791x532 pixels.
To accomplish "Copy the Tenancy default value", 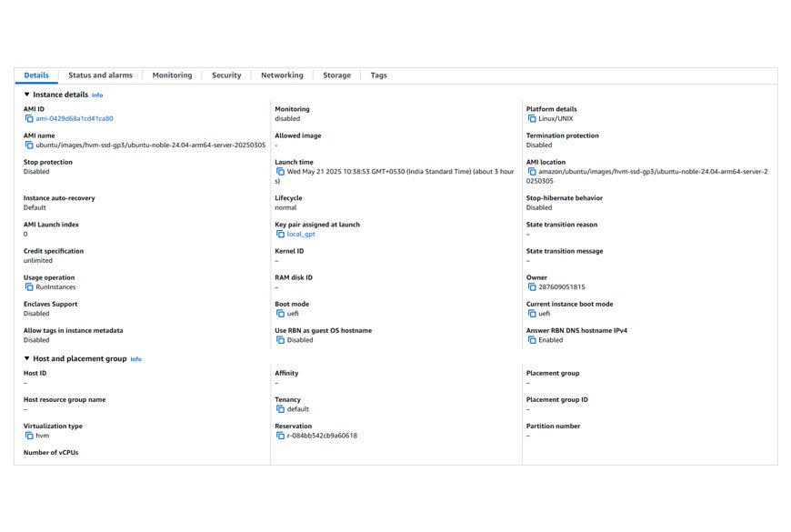I will tap(280, 409).
